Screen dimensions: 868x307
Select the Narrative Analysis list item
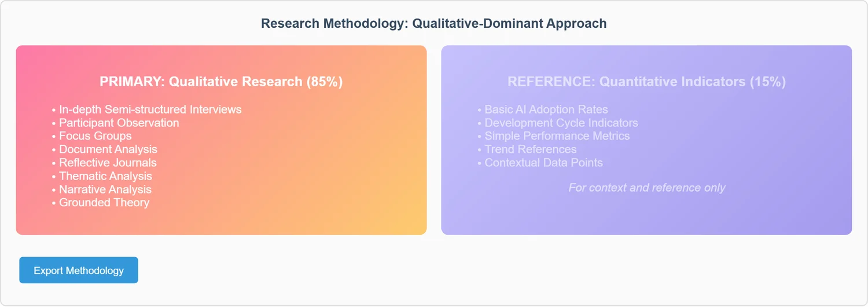(105, 189)
